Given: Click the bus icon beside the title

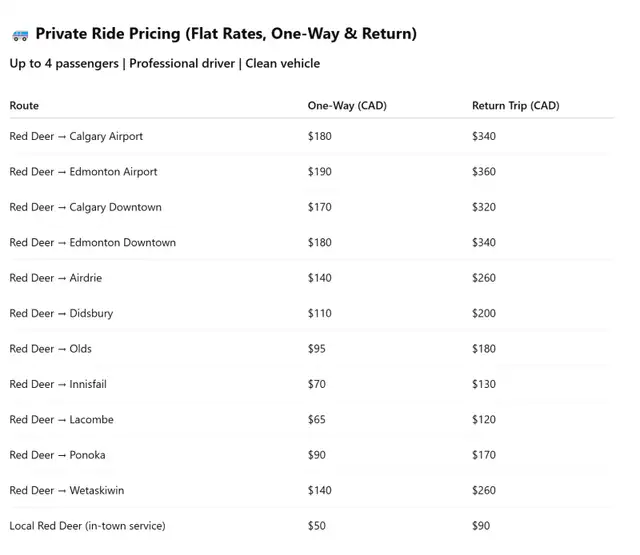Looking at the screenshot, I should tap(20, 36).
